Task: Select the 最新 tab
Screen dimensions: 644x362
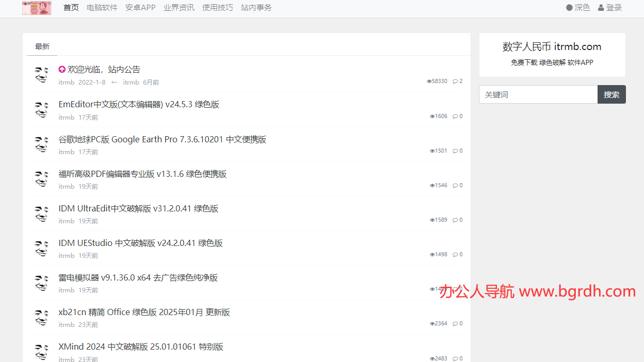Action: 42,46
